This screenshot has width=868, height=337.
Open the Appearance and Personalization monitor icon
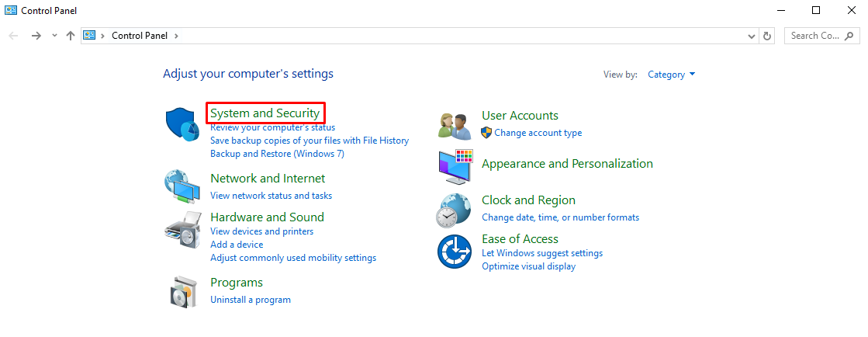(x=455, y=167)
